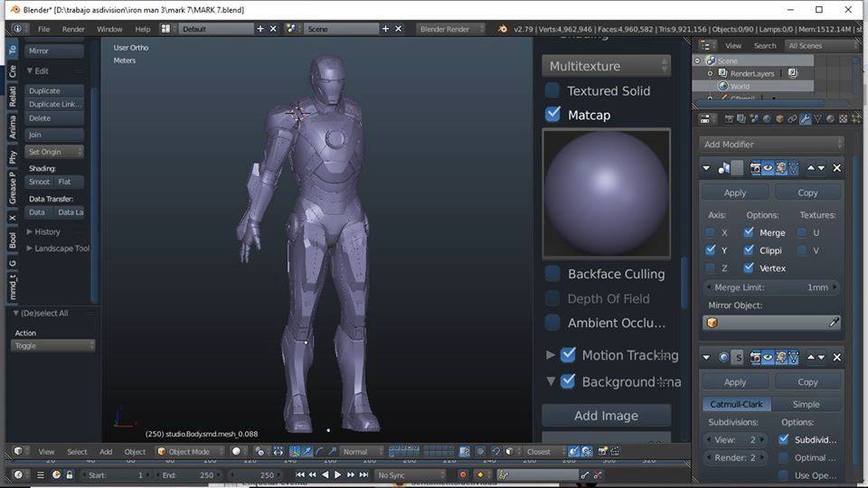Select the translate manipulator arrow icon
This screenshot has height=488, width=868.
307,452
